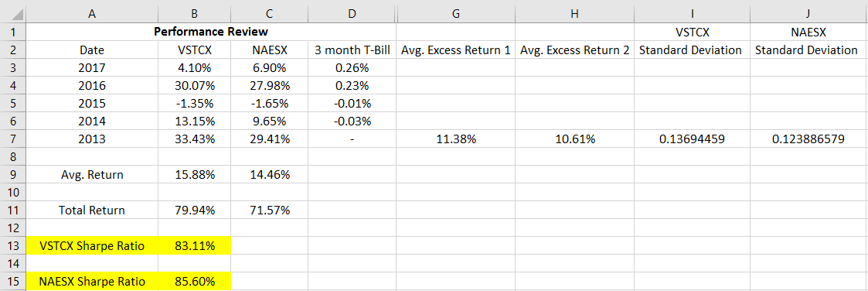Viewport: 868px width, 291px height.
Task: Select the 30.07% VSTCX cell
Action: coord(194,85)
